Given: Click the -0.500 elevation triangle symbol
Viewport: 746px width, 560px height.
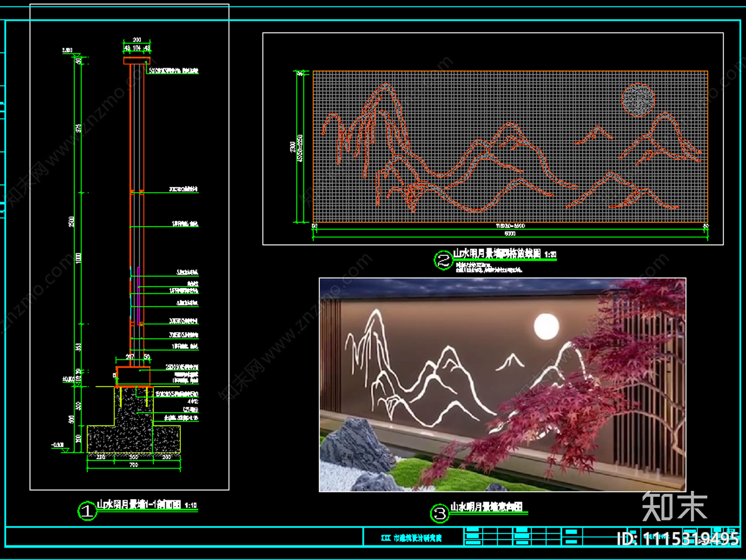Looking at the screenshot, I should pos(65,450).
